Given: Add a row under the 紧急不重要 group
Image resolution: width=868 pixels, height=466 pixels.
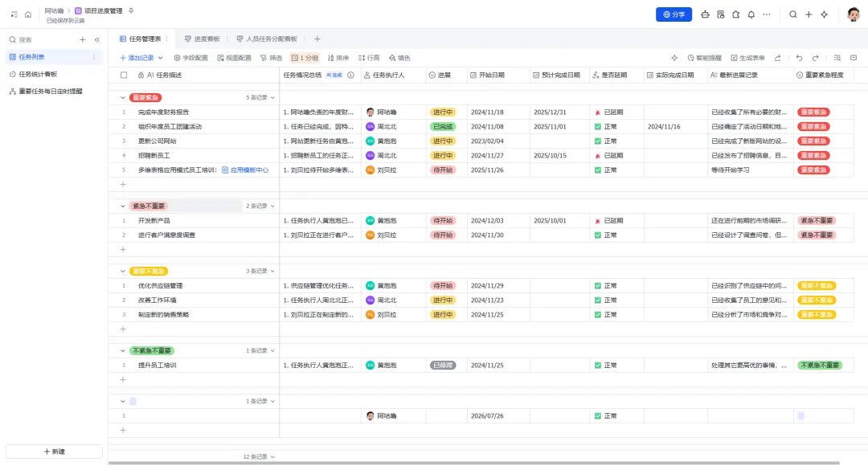Looking at the screenshot, I should tap(123, 250).
